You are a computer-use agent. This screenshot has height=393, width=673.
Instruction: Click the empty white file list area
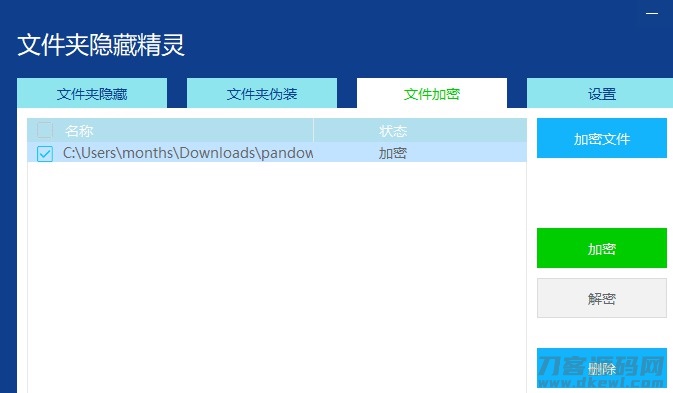click(x=277, y=277)
